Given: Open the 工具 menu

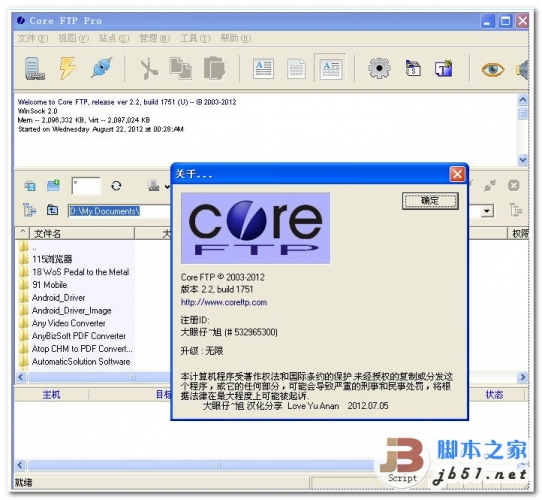Looking at the screenshot, I should [x=195, y=38].
